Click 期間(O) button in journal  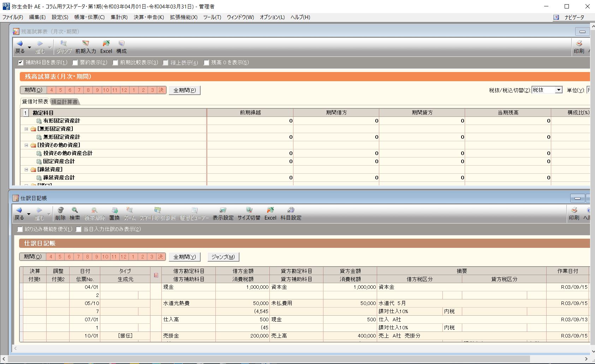pyautogui.click(x=32, y=257)
